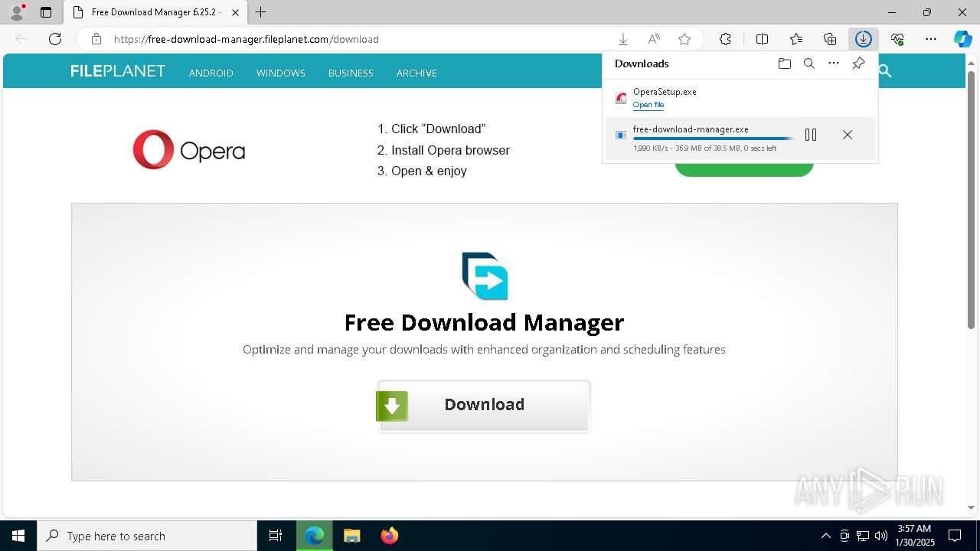
Task: Open more options in Downloads panel
Action: (834, 64)
